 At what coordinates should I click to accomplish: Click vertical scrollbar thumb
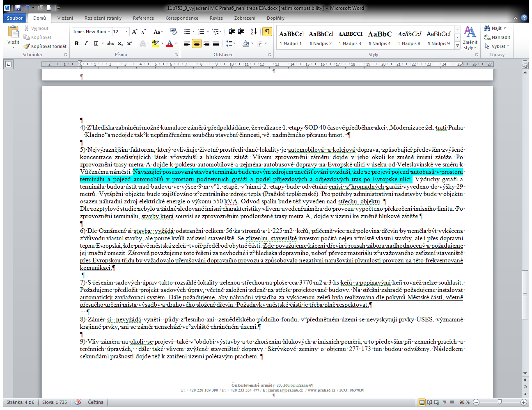tap(525, 294)
